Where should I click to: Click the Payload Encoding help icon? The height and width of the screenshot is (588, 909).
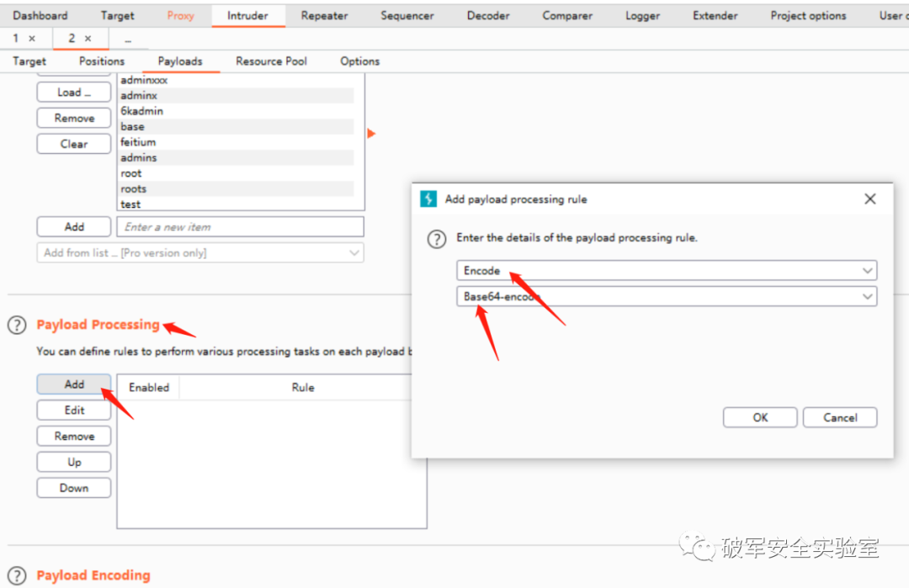(x=16, y=576)
